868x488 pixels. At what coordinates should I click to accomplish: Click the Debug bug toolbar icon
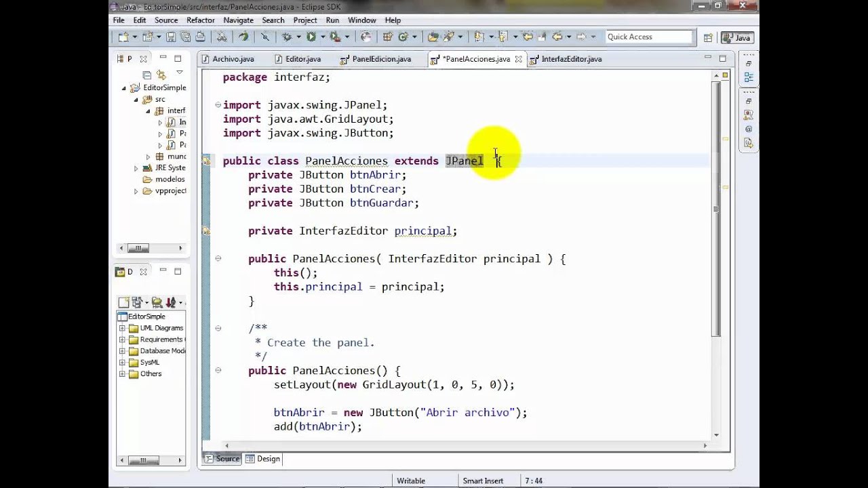pos(288,37)
